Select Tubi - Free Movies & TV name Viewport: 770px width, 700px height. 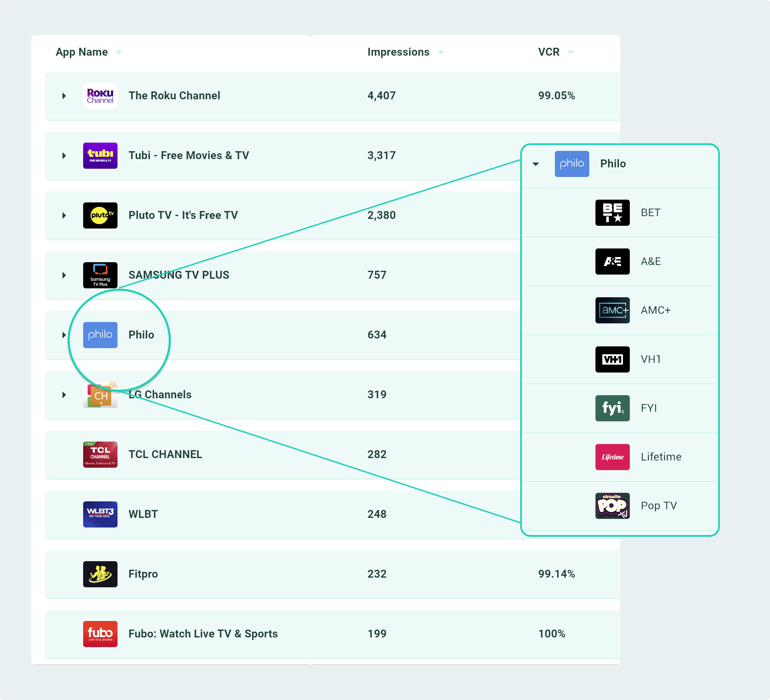tap(189, 156)
